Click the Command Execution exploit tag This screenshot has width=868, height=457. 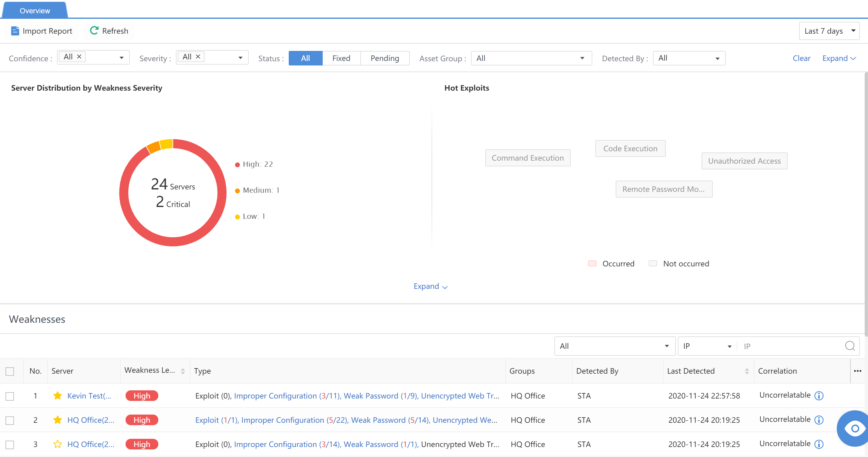[527, 158]
